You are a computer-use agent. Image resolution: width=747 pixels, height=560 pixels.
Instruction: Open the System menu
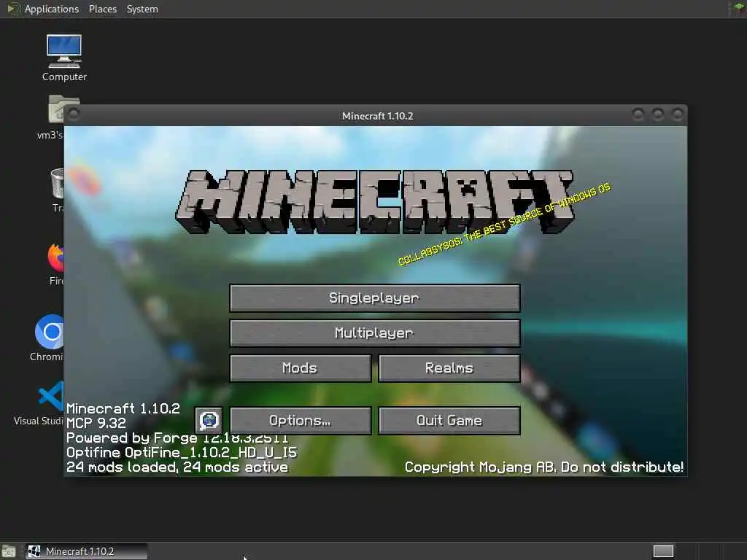142,9
